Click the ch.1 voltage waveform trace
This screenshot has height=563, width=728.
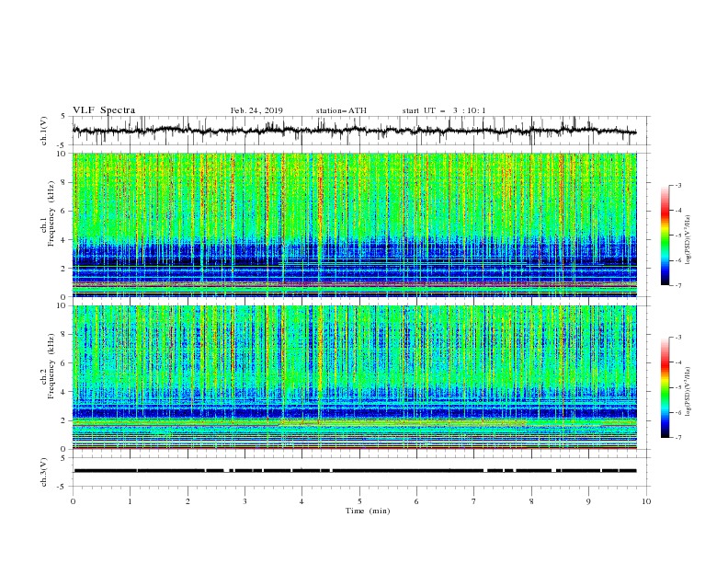pyautogui.click(x=354, y=131)
